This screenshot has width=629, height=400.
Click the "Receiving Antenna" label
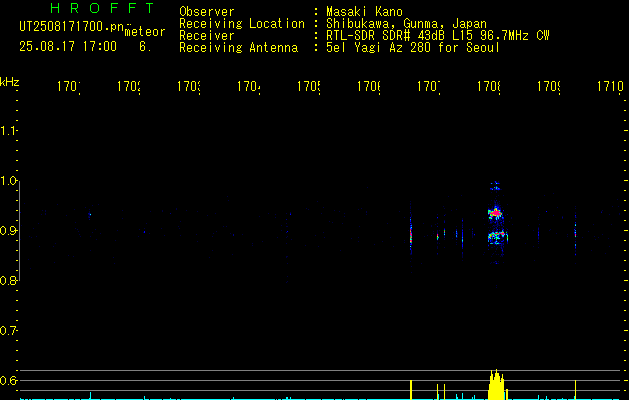click(x=239, y=48)
